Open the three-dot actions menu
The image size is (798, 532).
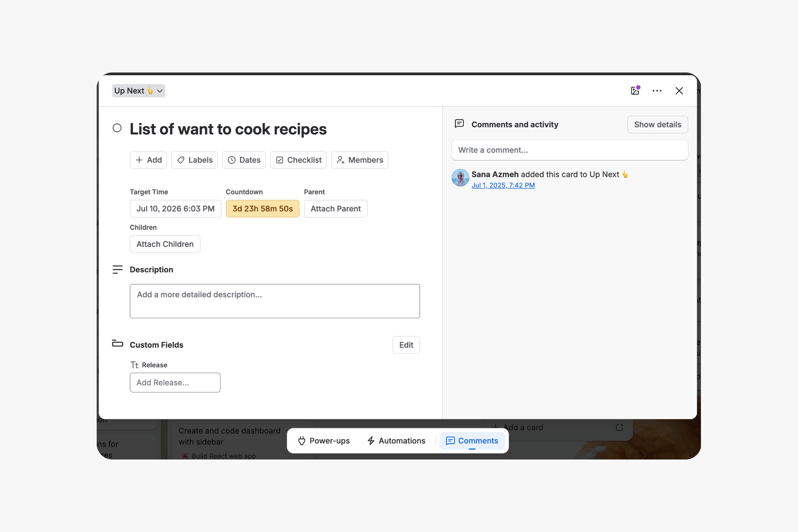click(x=657, y=91)
